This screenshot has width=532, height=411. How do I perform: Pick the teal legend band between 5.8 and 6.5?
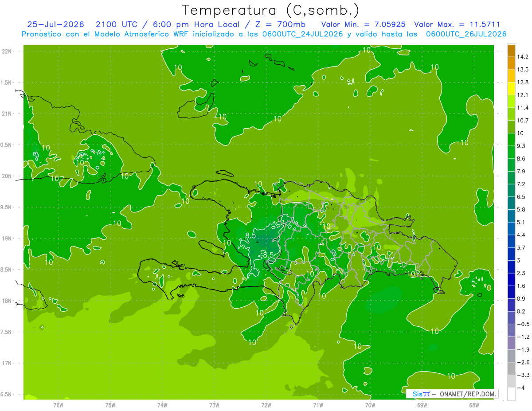pos(511,203)
